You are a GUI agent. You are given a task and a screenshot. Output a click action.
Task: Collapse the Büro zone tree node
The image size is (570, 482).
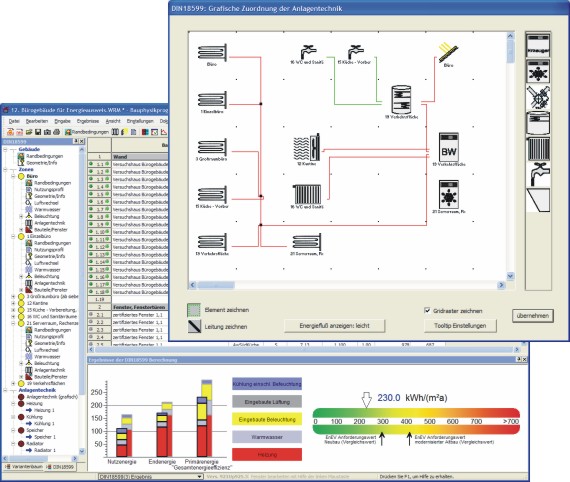pyautogui.click(x=13, y=176)
